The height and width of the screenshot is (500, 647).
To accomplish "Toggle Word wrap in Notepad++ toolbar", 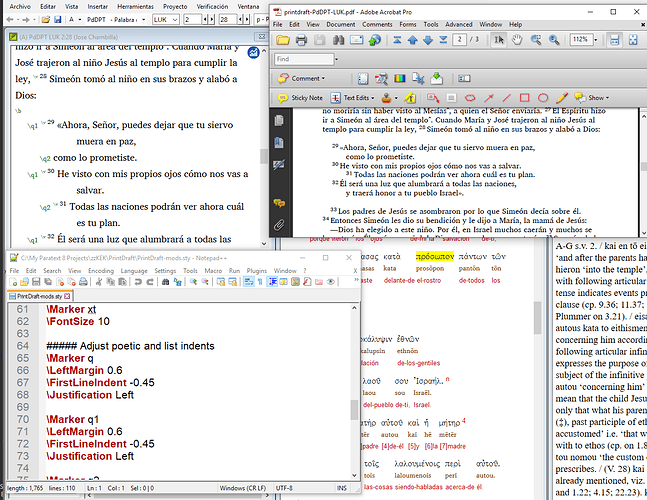I will pyautogui.click(x=248, y=282).
